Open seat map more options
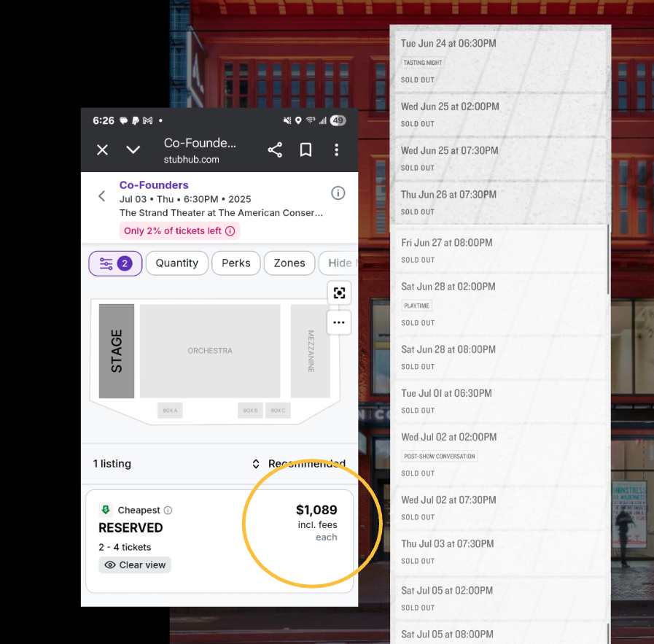The image size is (654, 644). click(339, 322)
